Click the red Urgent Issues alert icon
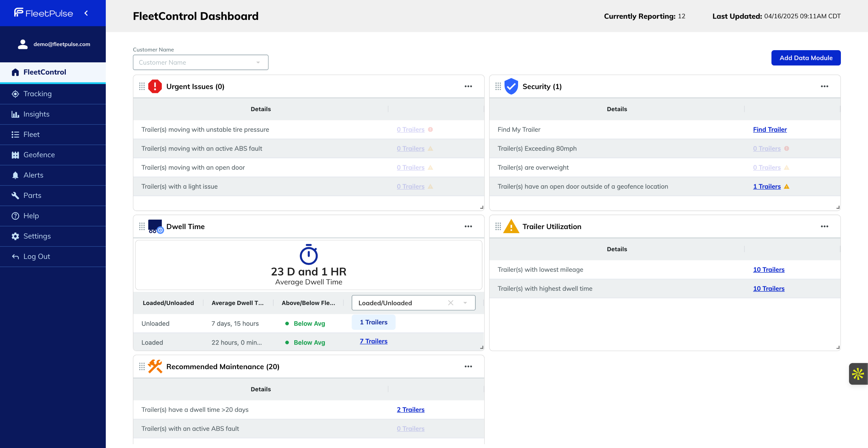This screenshot has width=868, height=448. (x=155, y=86)
